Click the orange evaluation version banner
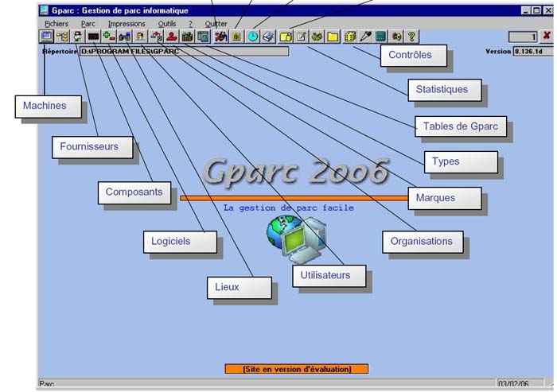557x392 pixels. point(295,369)
